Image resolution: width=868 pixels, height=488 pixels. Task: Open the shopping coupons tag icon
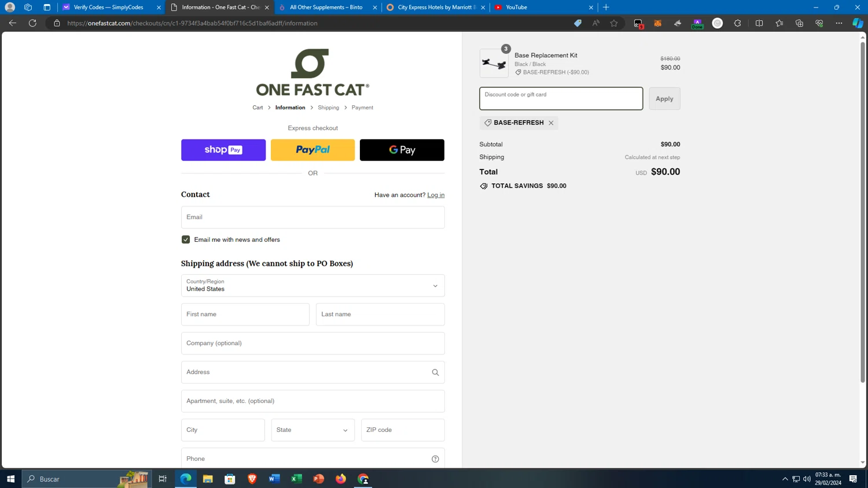[578, 23]
